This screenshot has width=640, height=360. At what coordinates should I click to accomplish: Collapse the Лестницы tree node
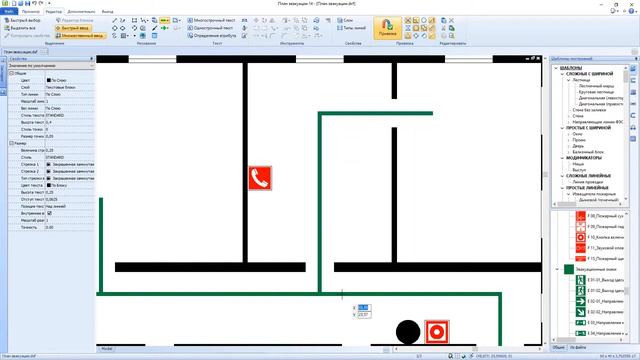click(569, 80)
